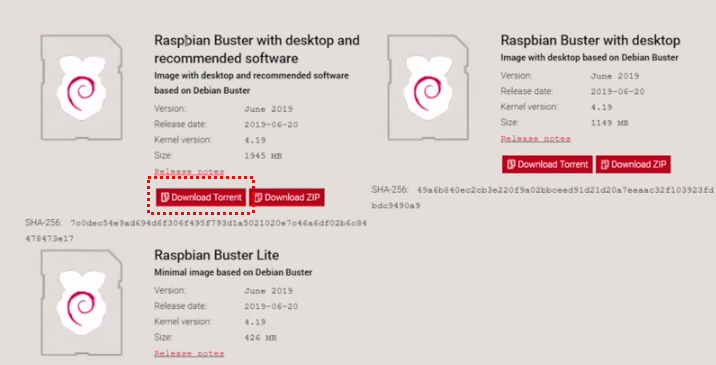
Task: Open Release notes for Raspbian Buster Lite
Action: 189,353
